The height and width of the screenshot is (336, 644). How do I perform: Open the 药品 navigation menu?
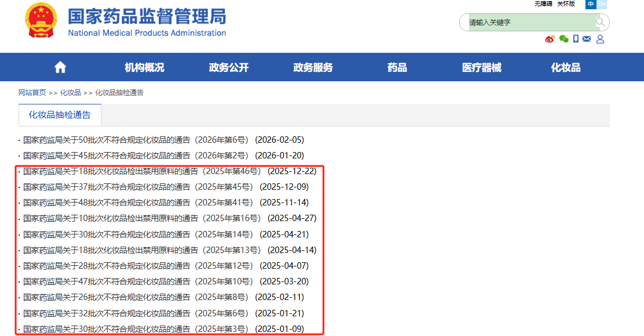pos(396,67)
